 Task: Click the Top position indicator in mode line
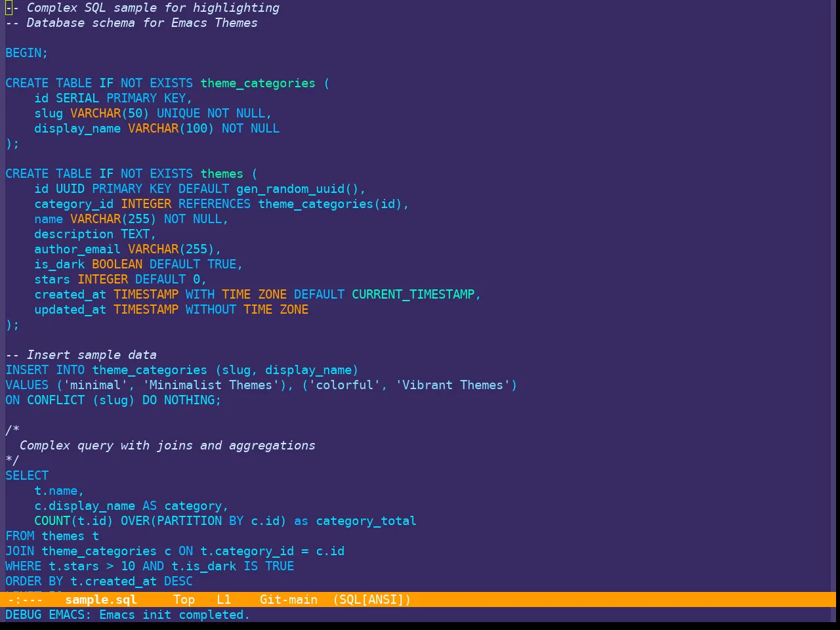pos(184,599)
